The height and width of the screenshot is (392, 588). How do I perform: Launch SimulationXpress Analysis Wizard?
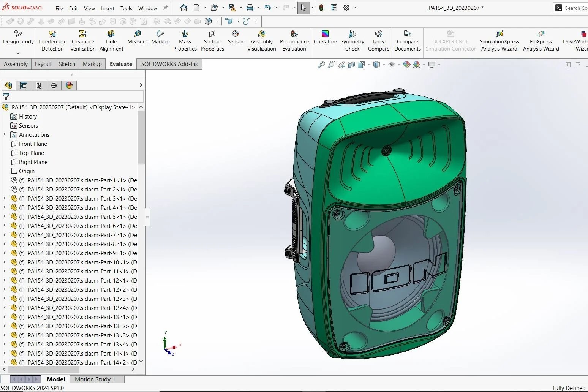(x=499, y=41)
